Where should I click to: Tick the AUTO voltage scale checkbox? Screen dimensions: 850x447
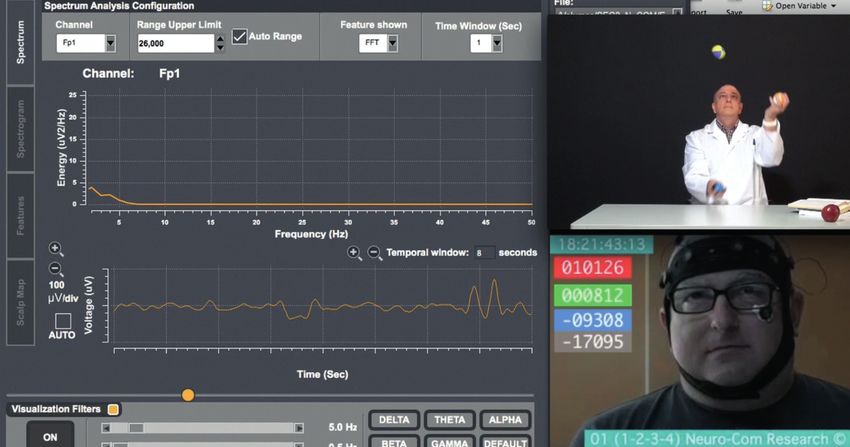63,321
